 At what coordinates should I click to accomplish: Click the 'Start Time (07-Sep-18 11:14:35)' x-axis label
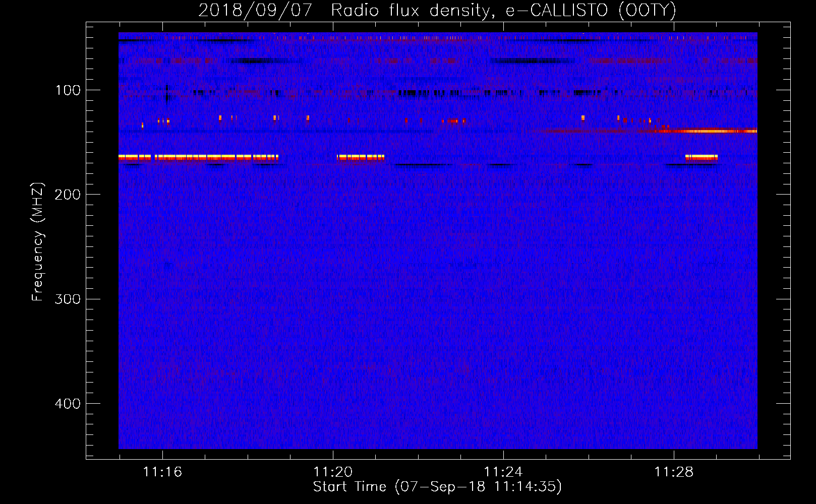pos(437,487)
